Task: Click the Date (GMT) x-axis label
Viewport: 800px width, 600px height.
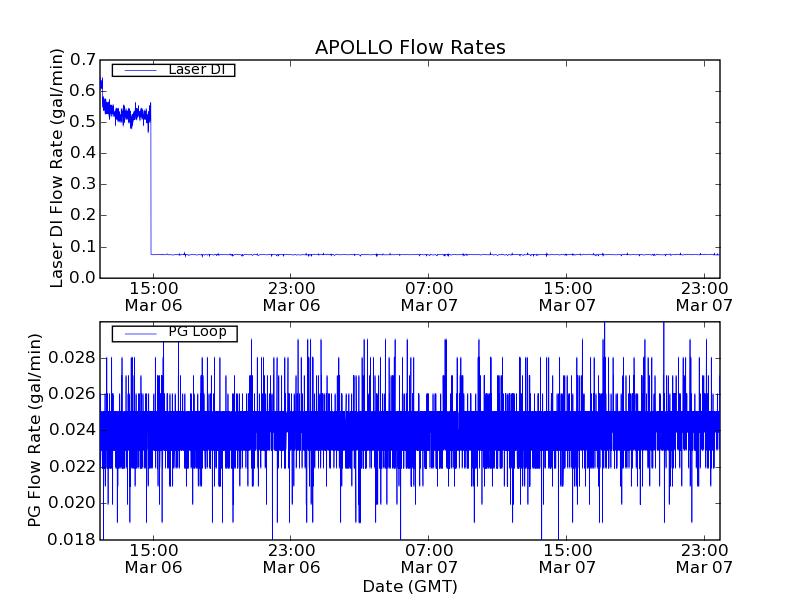Action: (x=410, y=586)
